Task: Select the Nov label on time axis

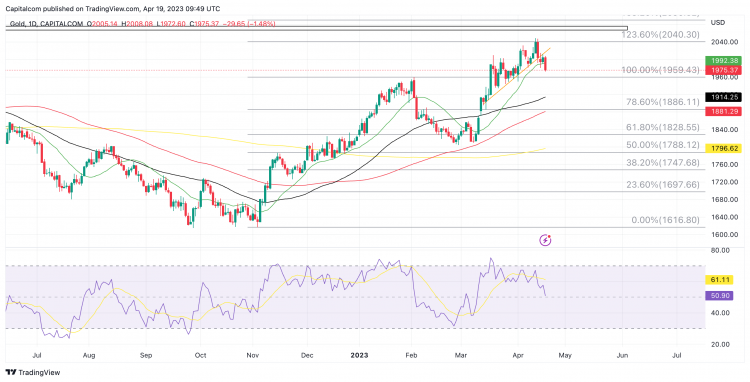Action: coord(253,355)
